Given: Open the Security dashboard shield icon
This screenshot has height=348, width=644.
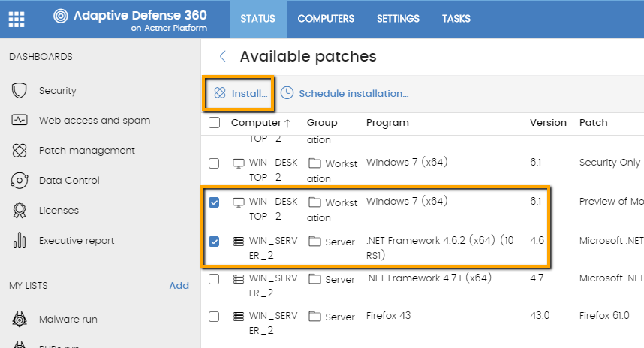Looking at the screenshot, I should click(20, 90).
